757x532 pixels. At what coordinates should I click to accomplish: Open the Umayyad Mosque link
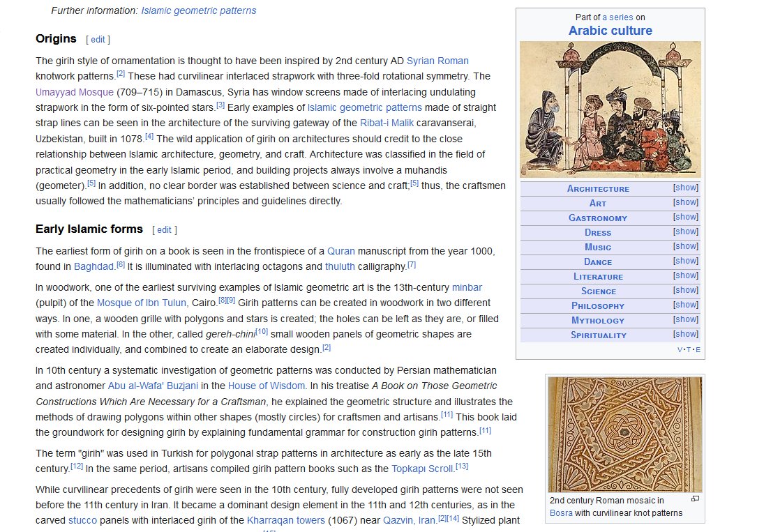click(75, 92)
